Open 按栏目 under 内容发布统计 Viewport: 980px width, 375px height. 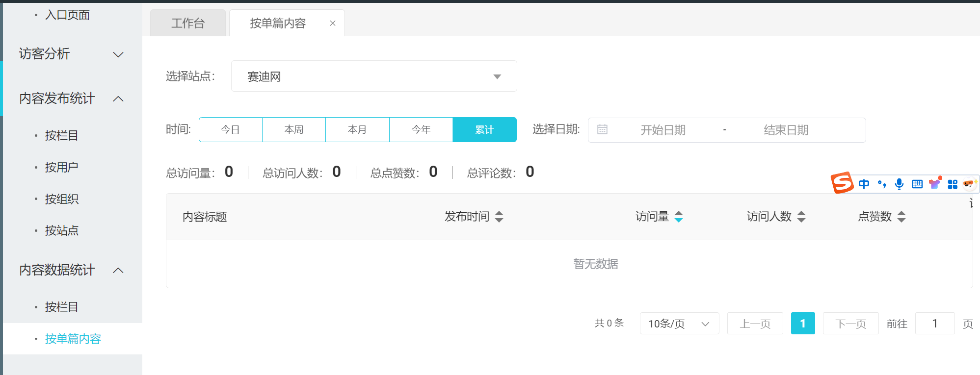[62, 135]
